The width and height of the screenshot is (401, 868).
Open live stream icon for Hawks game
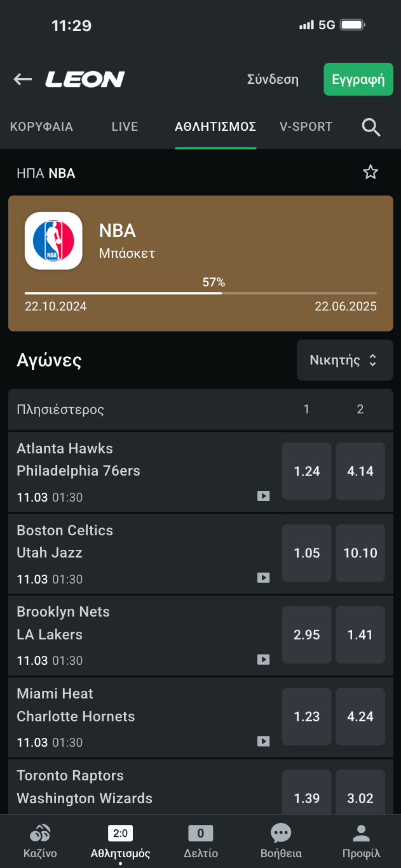pos(263,497)
